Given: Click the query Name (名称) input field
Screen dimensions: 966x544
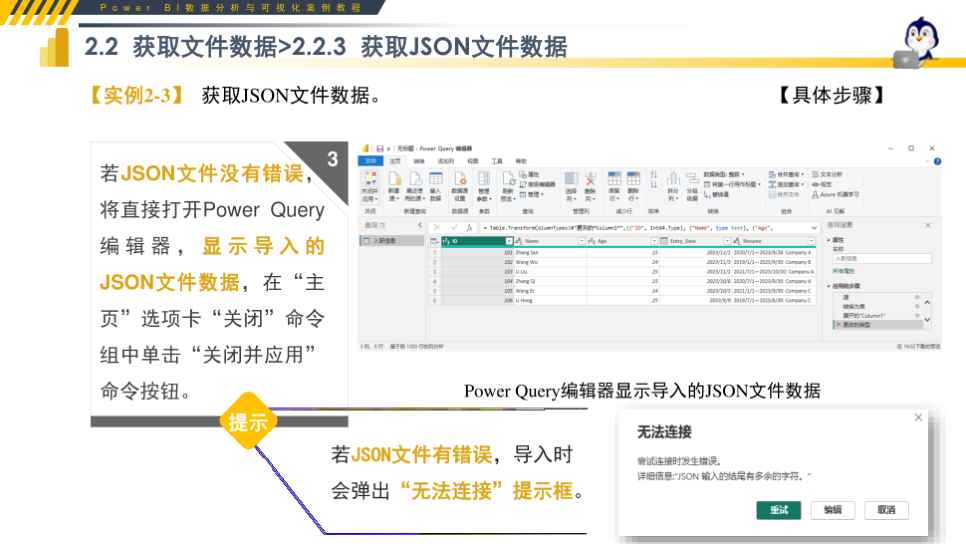Looking at the screenshot, I should (x=882, y=259).
